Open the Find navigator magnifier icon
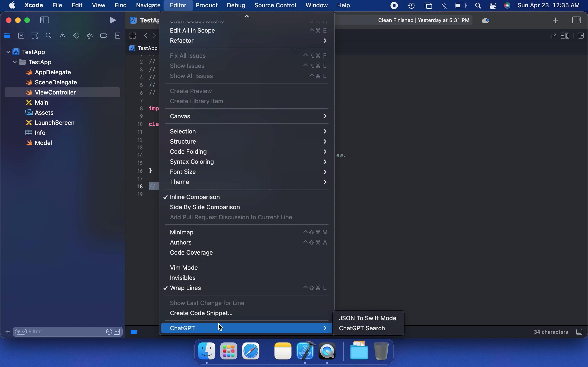Viewport: 588px width, 367px height. click(49, 36)
